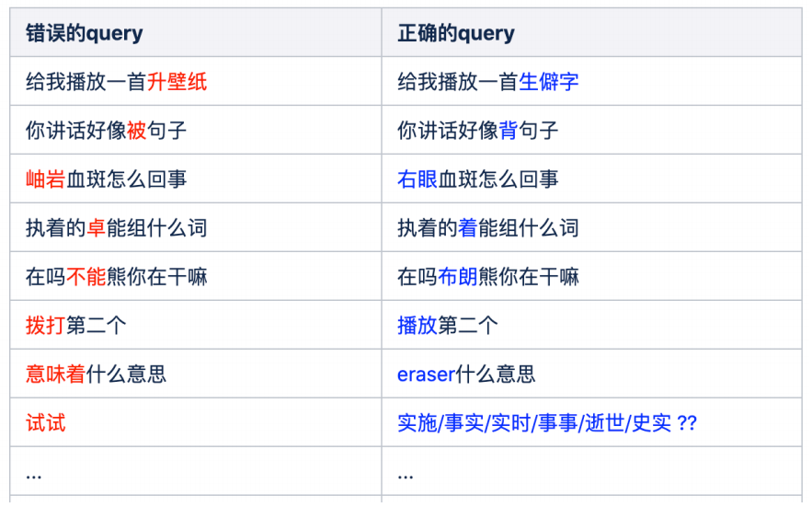Click the text "你讲话好像被句子"
The width and height of the screenshot is (812, 507).
pyautogui.click(x=106, y=130)
